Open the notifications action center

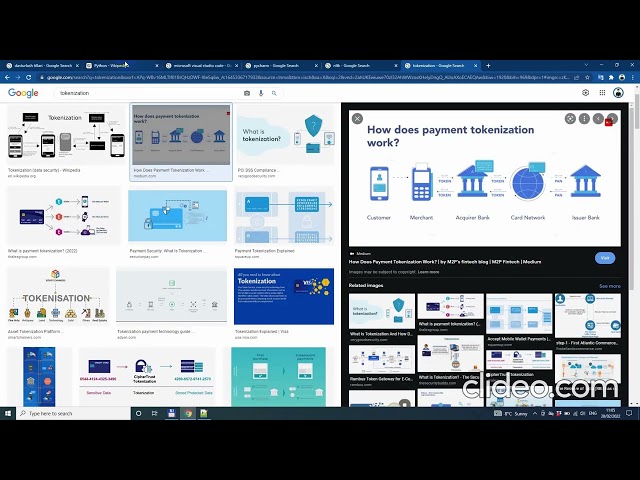(x=629, y=413)
